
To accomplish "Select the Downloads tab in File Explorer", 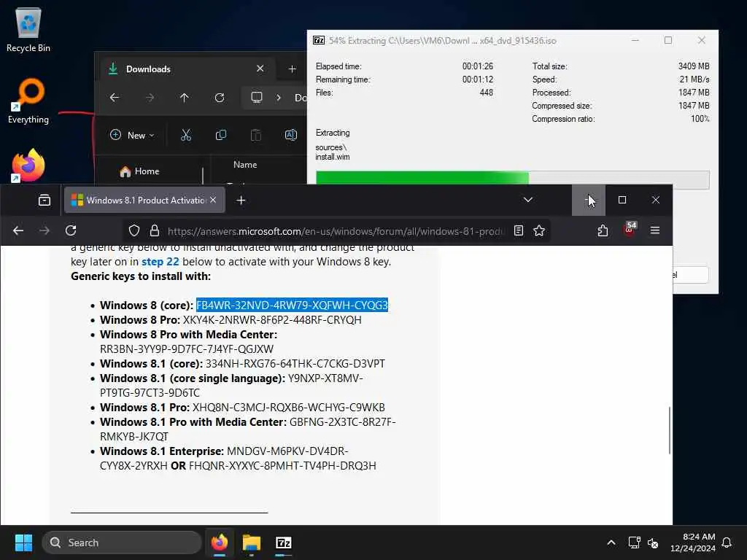I will point(186,69).
